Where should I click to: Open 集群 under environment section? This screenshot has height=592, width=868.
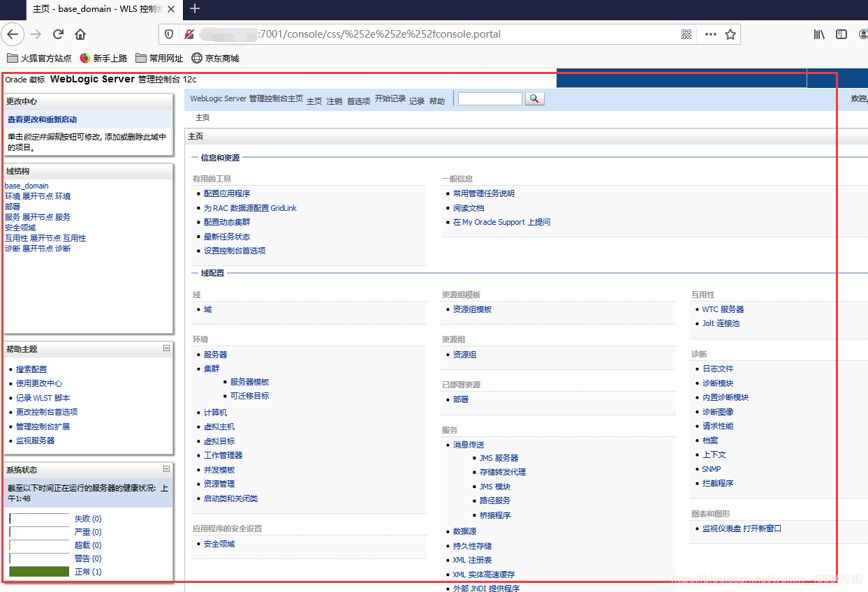(x=212, y=369)
